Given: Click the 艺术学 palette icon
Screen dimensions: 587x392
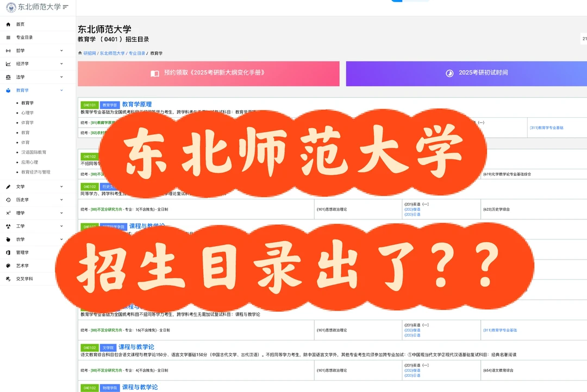Looking at the screenshot, I should click(x=8, y=265).
